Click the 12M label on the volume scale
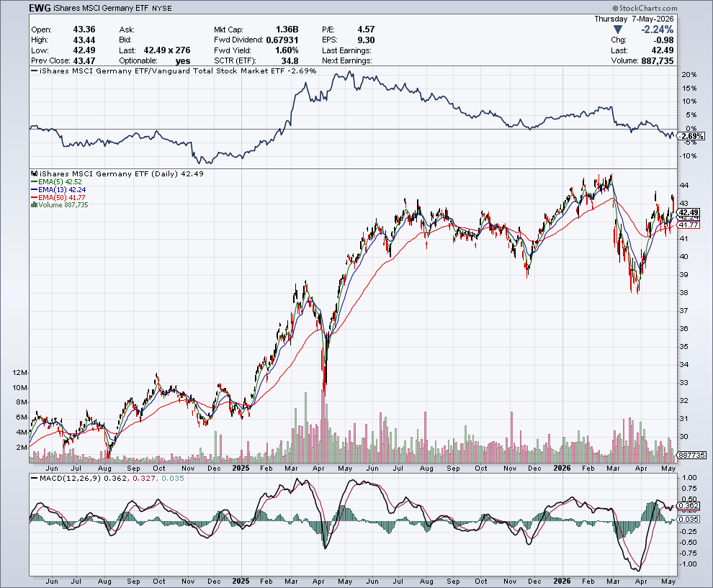Screen dimensions: 713x588 click(19, 373)
